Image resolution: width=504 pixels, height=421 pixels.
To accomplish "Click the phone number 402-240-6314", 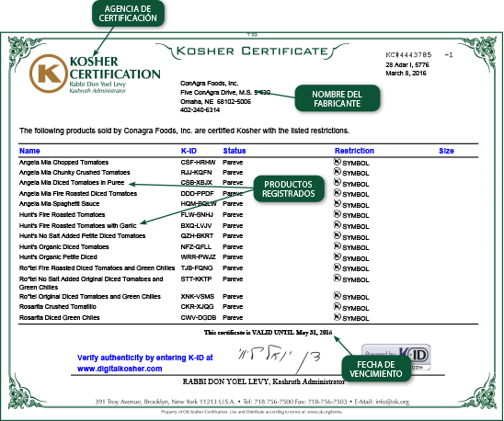I will [x=200, y=110].
